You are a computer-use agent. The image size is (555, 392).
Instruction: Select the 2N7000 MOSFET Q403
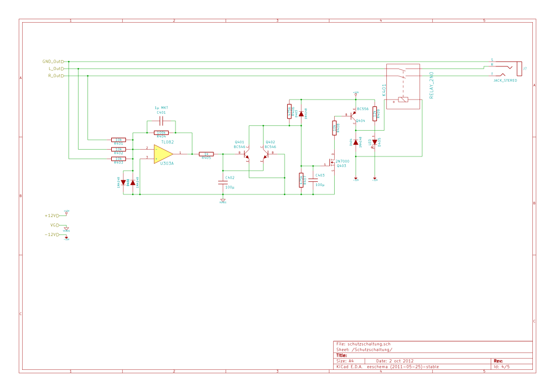click(x=332, y=163)
